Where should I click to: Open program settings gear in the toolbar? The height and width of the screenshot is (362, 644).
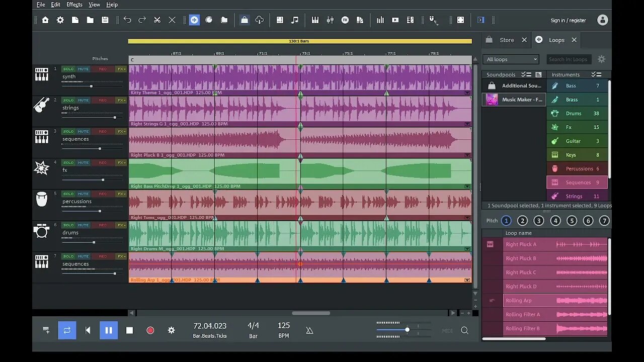point(60,20)
